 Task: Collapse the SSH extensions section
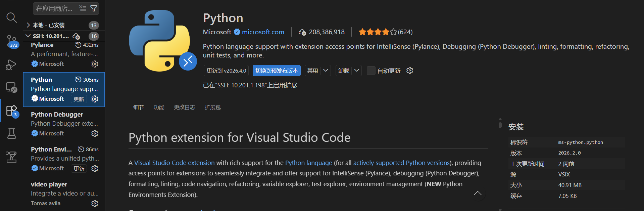click(29, 36)
